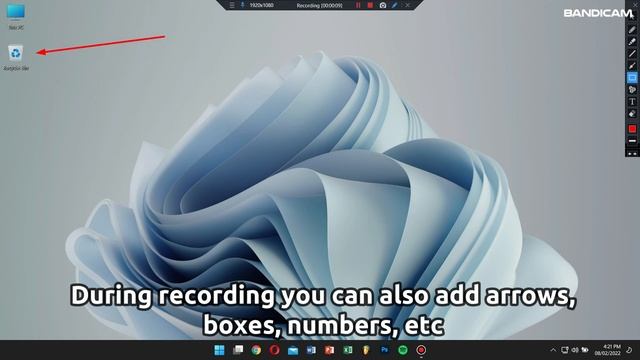640x360 pixels.
Task: Click the Recording timer text
Action: tap(319, 5)
